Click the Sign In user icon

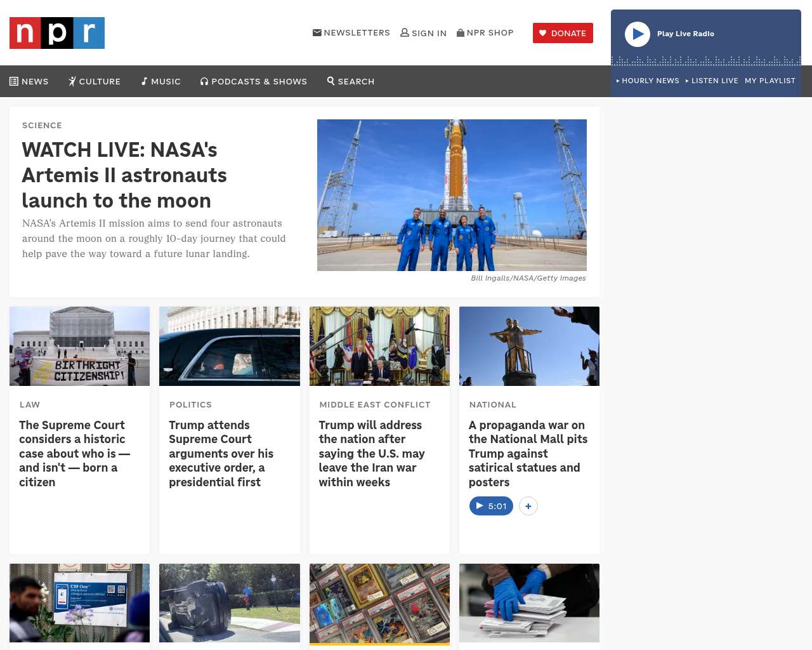(423, 33)
